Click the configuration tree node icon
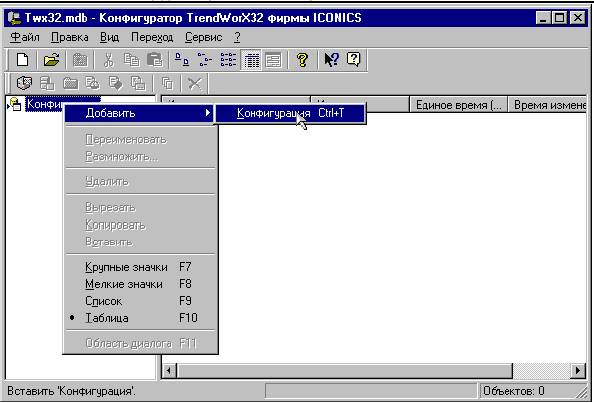 (16, 104)
